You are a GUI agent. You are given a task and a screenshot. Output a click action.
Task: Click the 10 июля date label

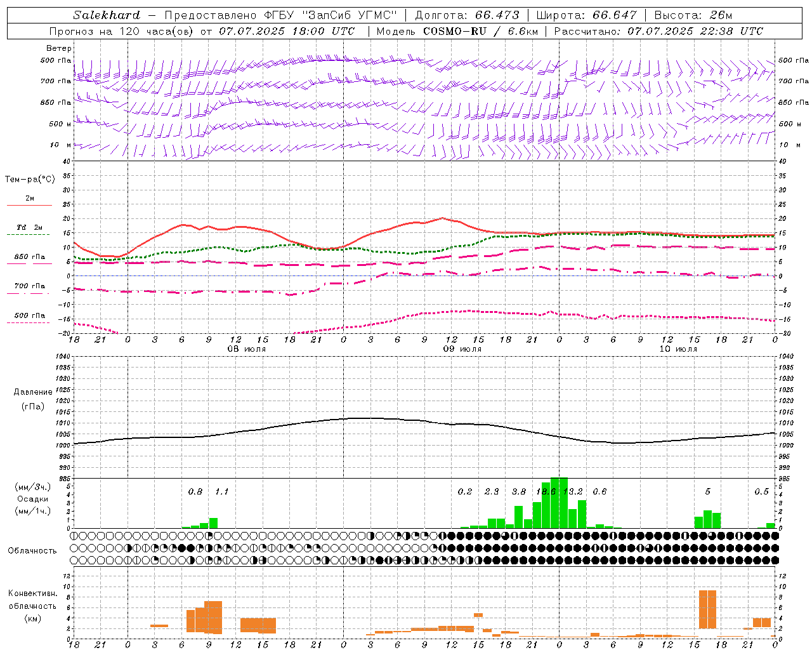tap(678, 349)
